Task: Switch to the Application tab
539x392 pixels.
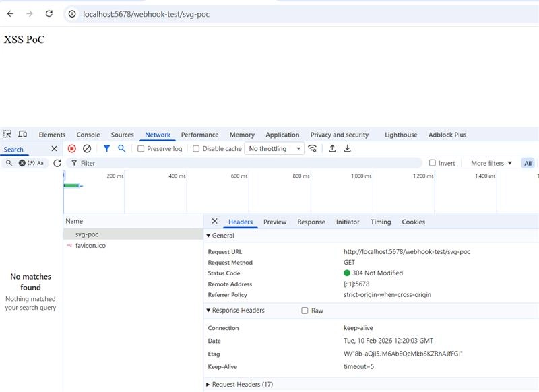Action: [x=282, y=135]
